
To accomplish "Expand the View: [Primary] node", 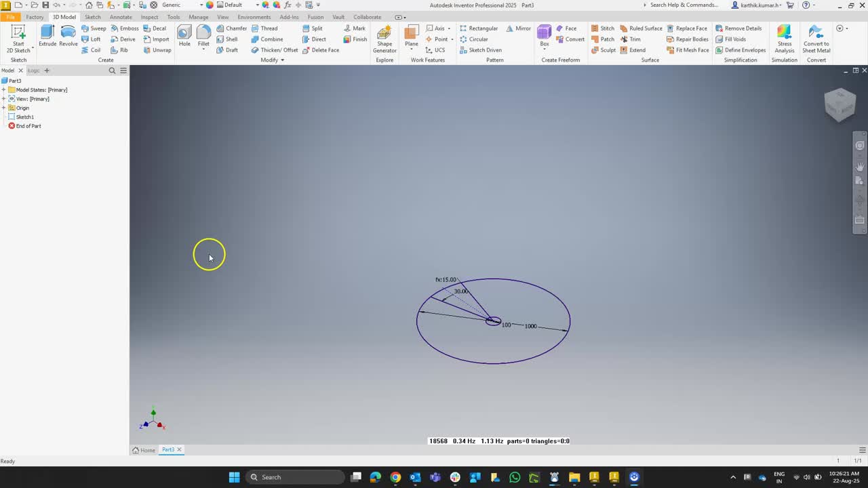I will click(4, 99).
